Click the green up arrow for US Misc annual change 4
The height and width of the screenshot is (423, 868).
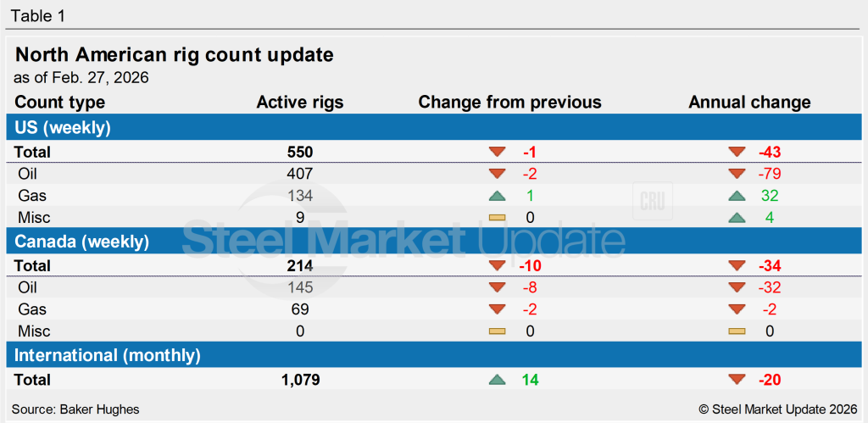(x=737, y=218)
